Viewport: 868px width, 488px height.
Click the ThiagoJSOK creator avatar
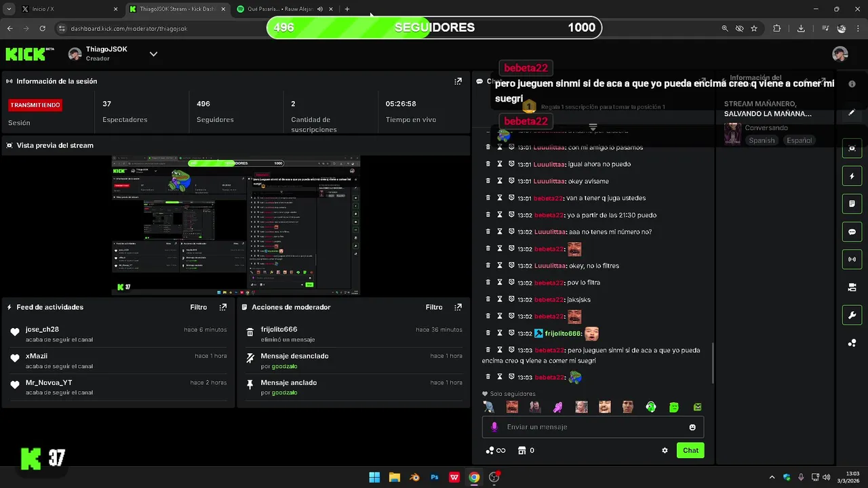pos(75,54)
